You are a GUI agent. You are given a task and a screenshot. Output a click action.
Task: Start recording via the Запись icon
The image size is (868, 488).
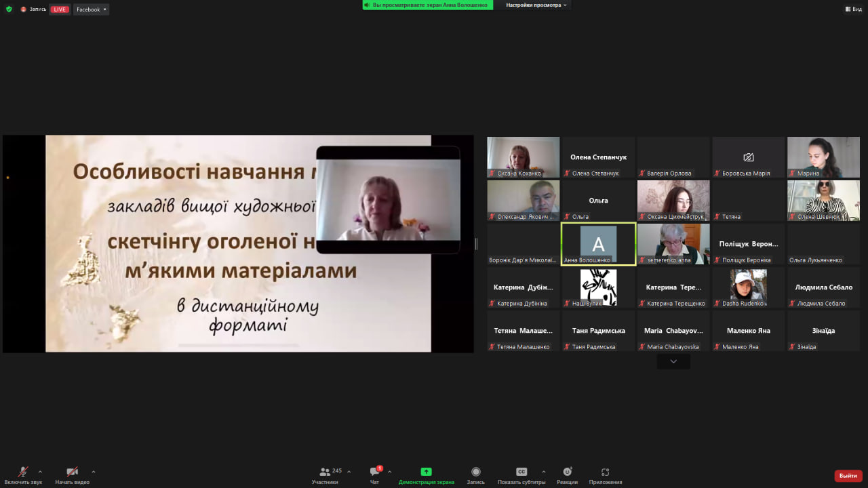475,472
